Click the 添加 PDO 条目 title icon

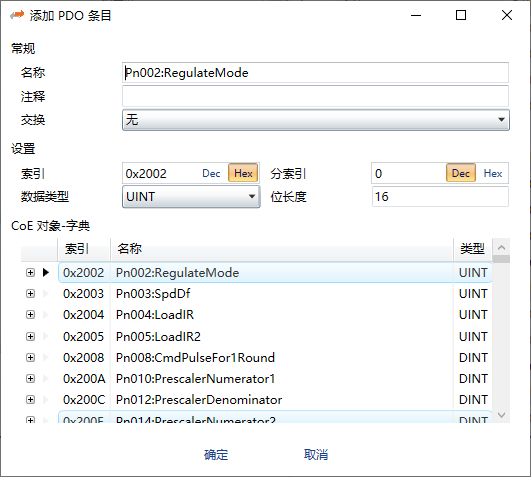[17, 15]
